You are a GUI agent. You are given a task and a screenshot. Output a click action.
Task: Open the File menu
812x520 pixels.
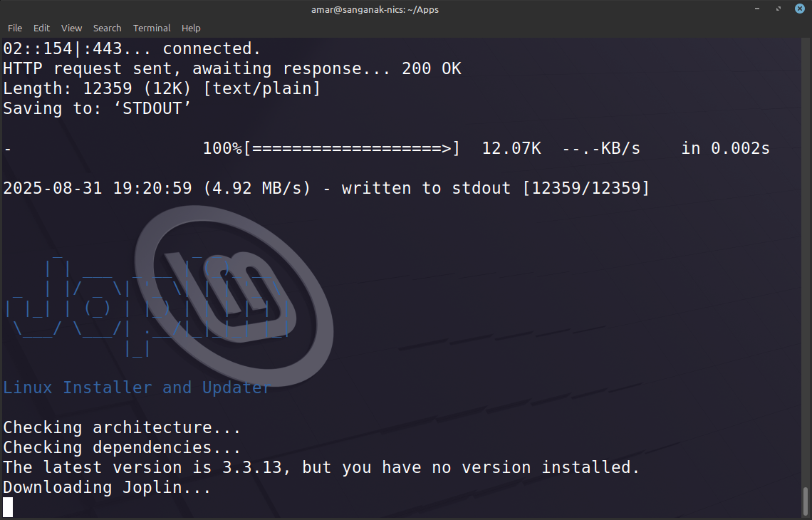[x=14, y=28]
